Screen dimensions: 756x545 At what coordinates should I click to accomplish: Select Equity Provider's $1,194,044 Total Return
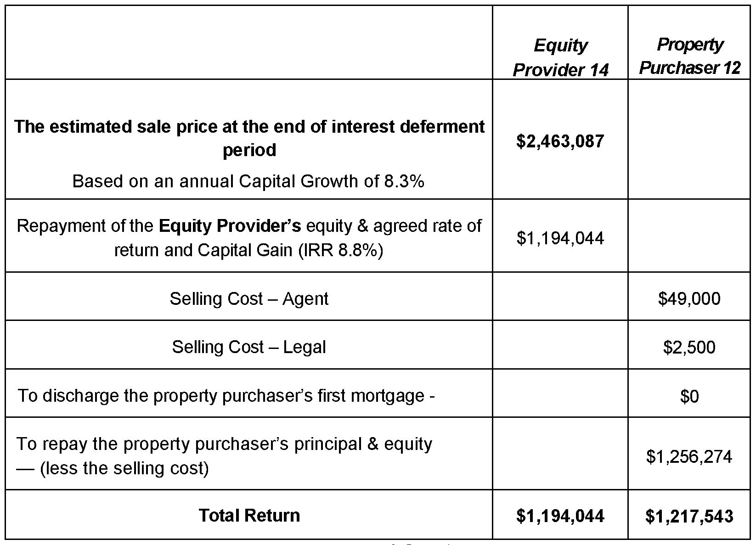pyautogui.click(x=560, y=516)
